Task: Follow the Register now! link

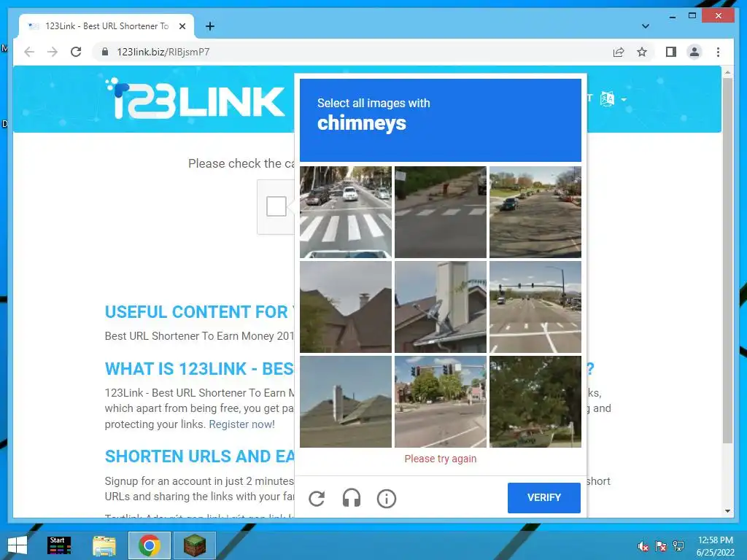Action: (x=241, y=424)
